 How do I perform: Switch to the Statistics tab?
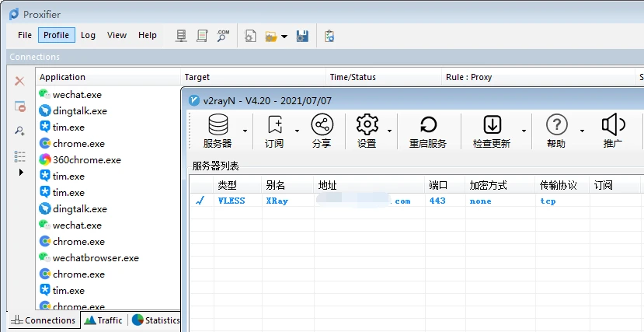(x=155, y=320)
